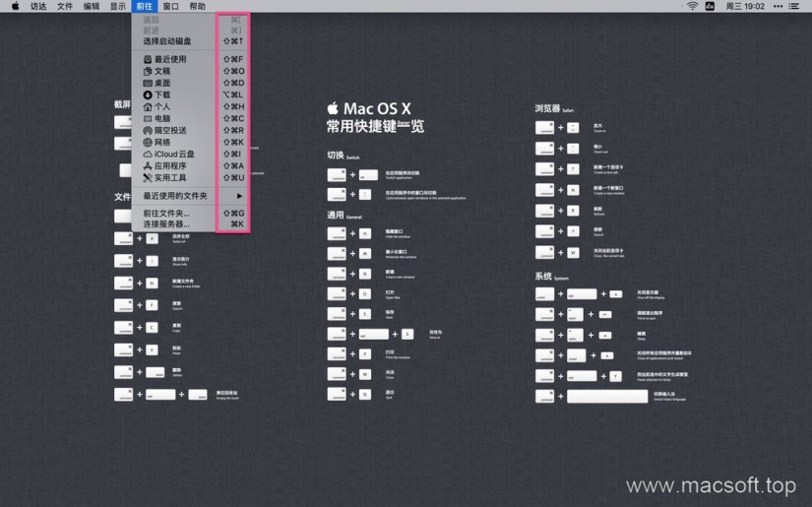Viewport: 812px width, 507px height.
Task: Open 最近使用 (Recents) from the menu
Action: 169,59
